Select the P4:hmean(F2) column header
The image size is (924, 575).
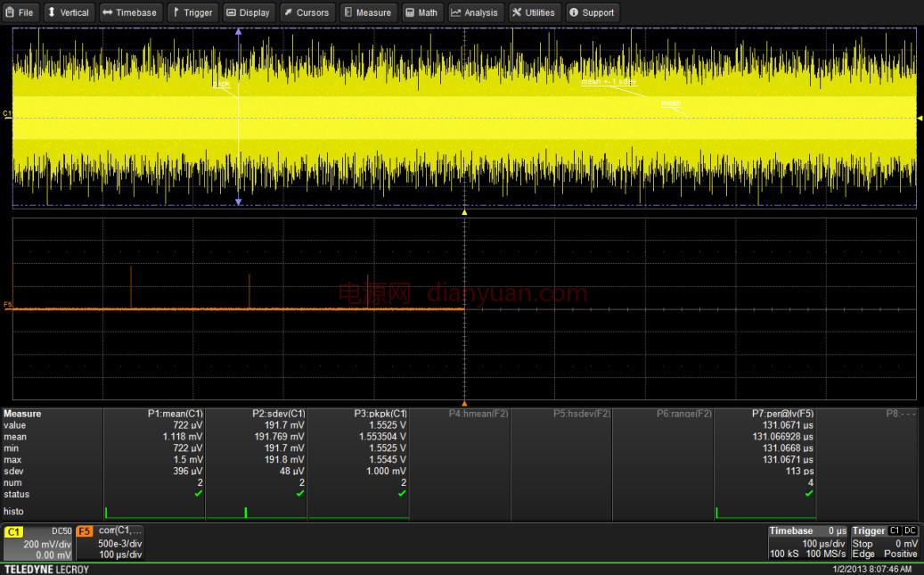pos(478,414)
